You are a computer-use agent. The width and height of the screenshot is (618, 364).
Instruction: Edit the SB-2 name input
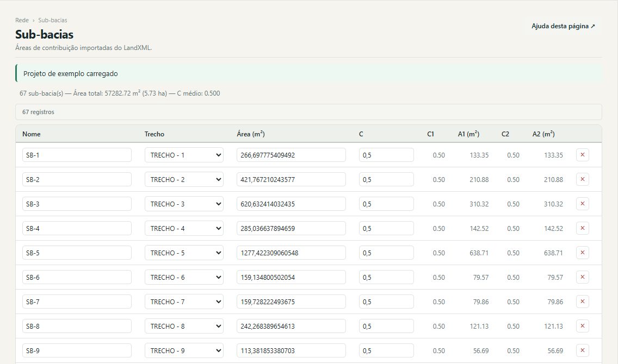coord(77,179)
